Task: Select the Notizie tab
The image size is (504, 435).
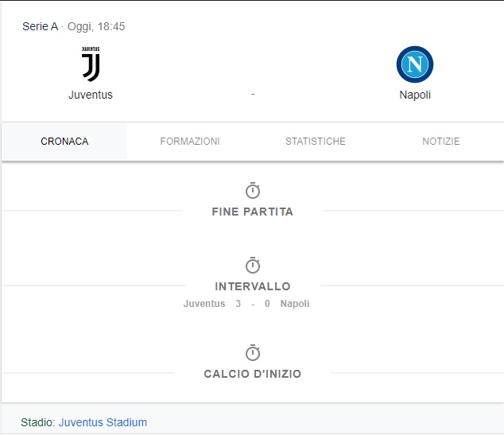Action: point(441,142)
